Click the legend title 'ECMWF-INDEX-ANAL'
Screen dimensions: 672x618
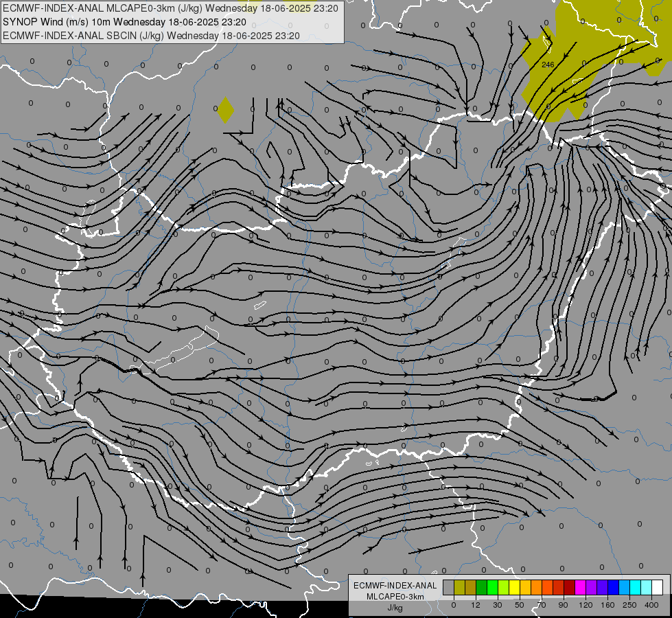(395, 586)
